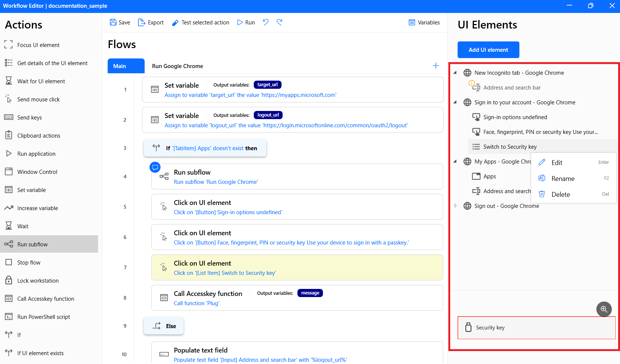
Task: Click the Security key preview element
Action: [x=536, y=328]
